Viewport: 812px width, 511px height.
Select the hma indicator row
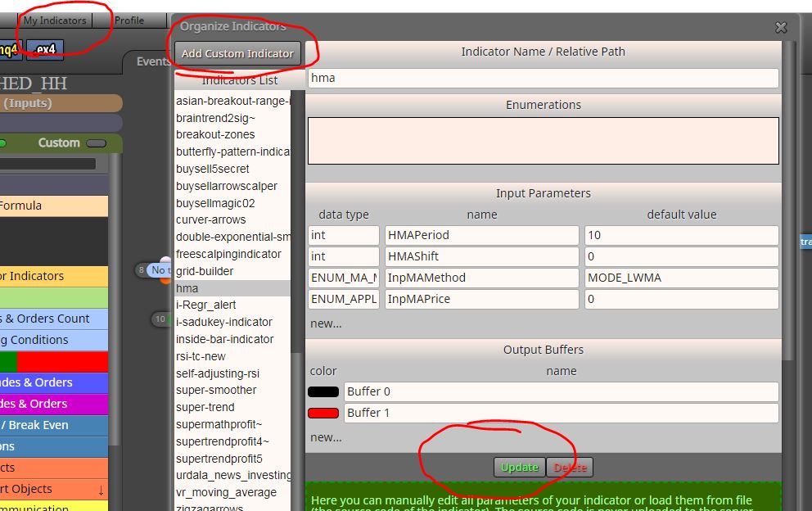tap(232, 288)
